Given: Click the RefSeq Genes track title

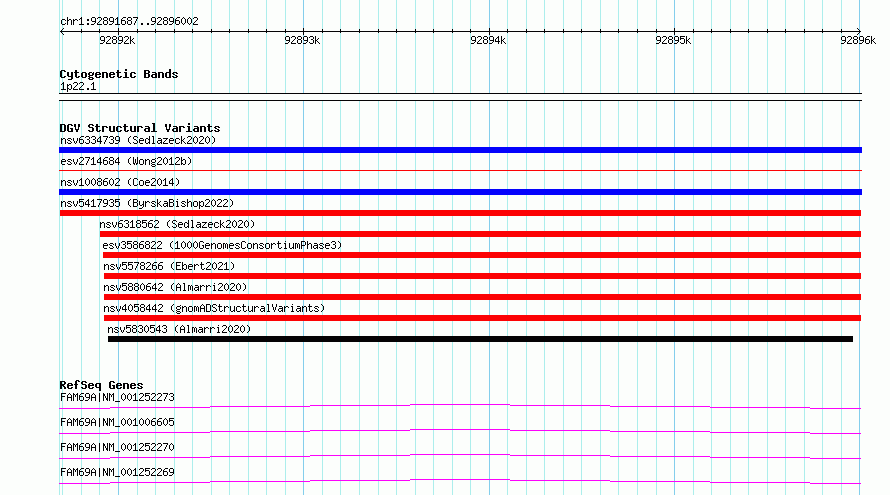Looking at the screenshot, I should 101,385.
